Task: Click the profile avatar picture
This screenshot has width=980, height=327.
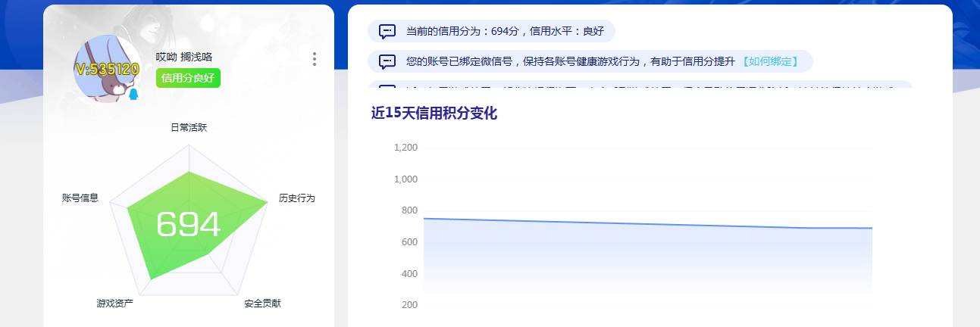Action: point(108,69)
